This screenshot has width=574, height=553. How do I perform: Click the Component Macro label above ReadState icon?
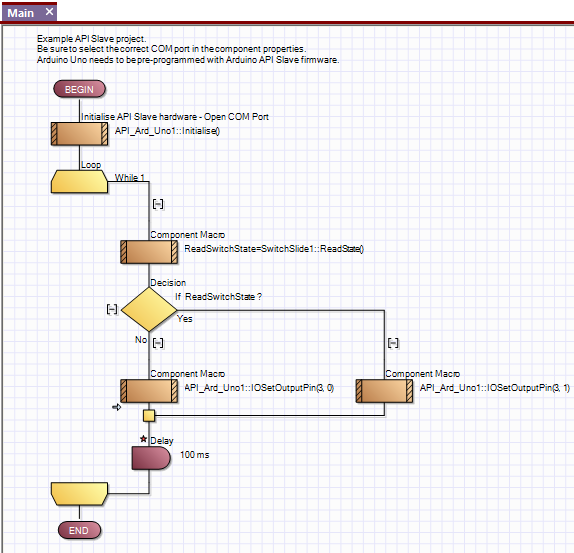pos(187,235)
